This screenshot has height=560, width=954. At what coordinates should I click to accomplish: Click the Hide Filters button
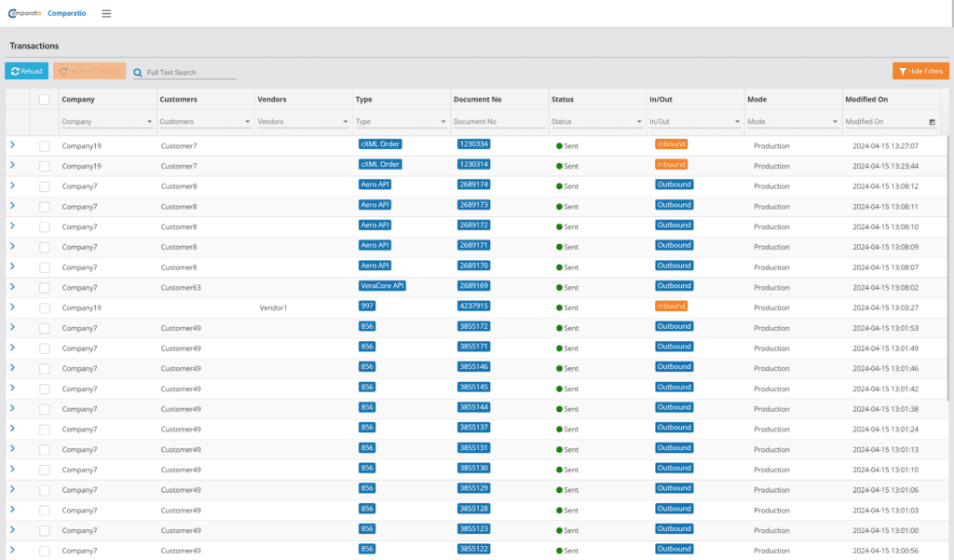coord(920,71)
